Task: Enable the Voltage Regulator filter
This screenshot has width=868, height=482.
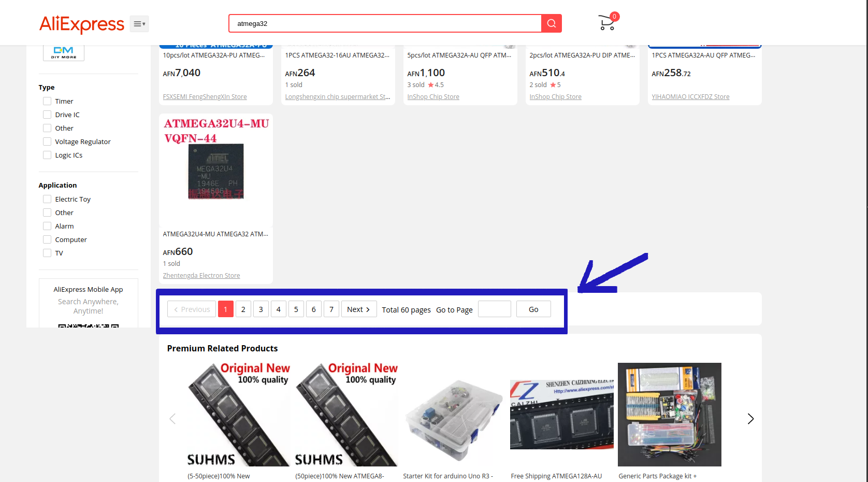Action: point(47,141)
